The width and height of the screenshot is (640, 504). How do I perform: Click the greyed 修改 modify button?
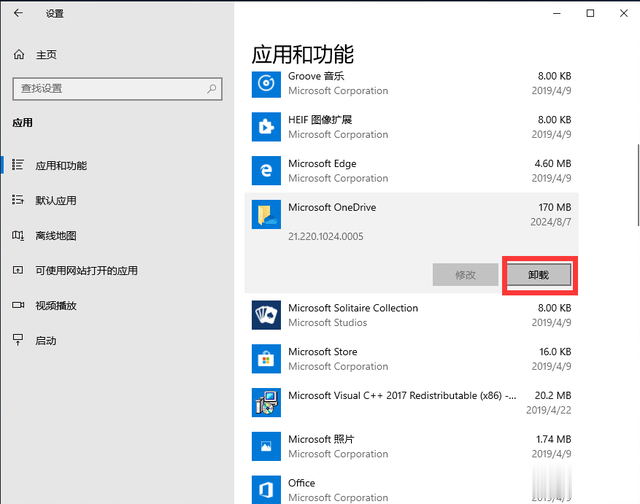click(x=465, y=275)
